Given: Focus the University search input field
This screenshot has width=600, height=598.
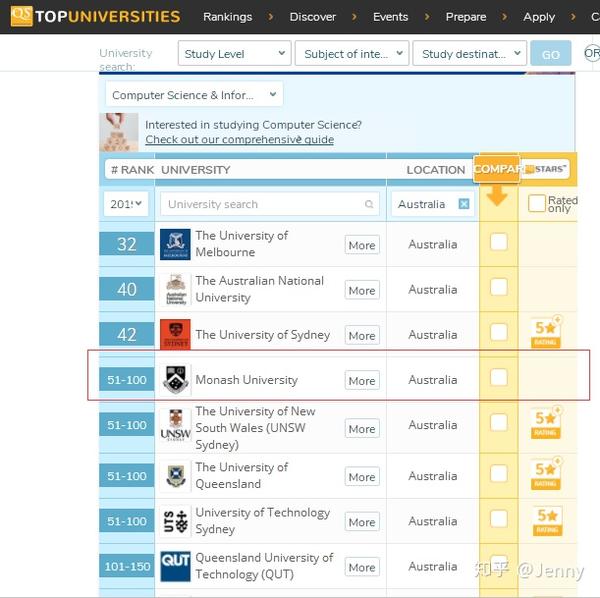Looking at the screenshot, I should tap(270, 204).
